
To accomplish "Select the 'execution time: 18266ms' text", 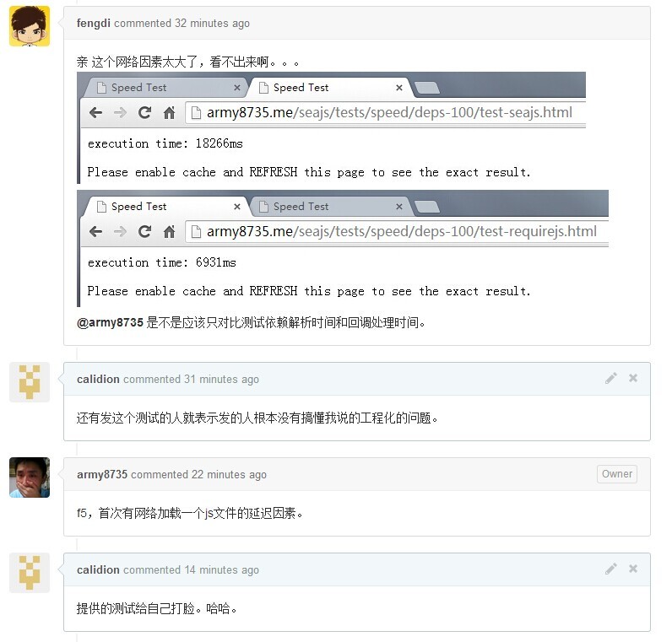I will (165, 143).
